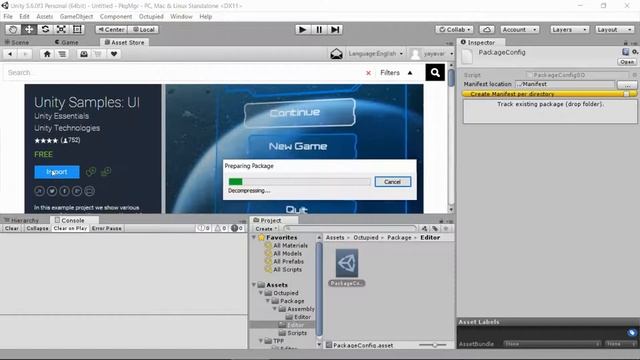Image resolution: width=640 pixels, height=360 pixels.
Task: Click the Google Plus share icon
Action: (77, 191)
